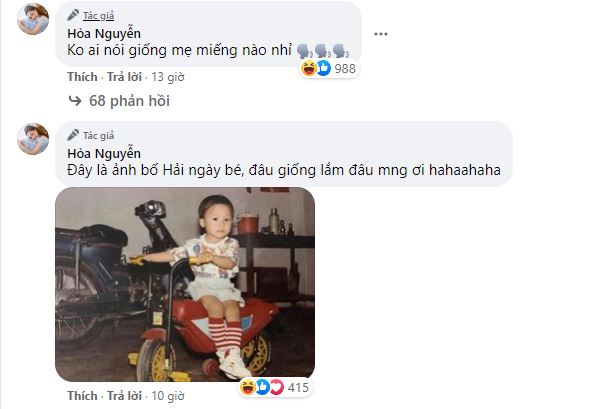Click the reply arrow icon beside 68 phản hồi
Screen dimensions: 591x409
[75, 101]
